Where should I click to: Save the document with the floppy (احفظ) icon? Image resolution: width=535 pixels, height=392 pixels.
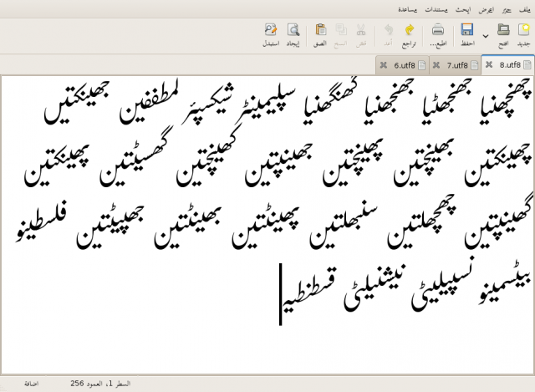[x=467, y=30]
